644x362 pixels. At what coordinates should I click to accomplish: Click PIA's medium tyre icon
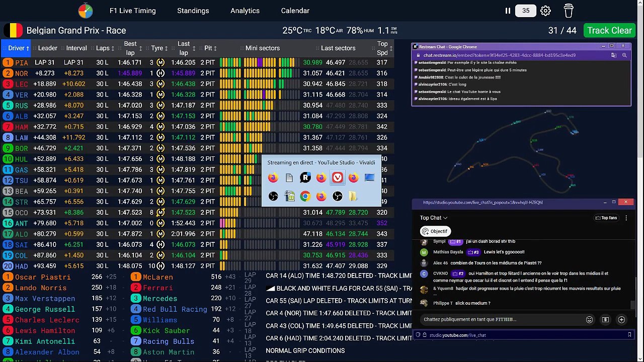point(160,62)
